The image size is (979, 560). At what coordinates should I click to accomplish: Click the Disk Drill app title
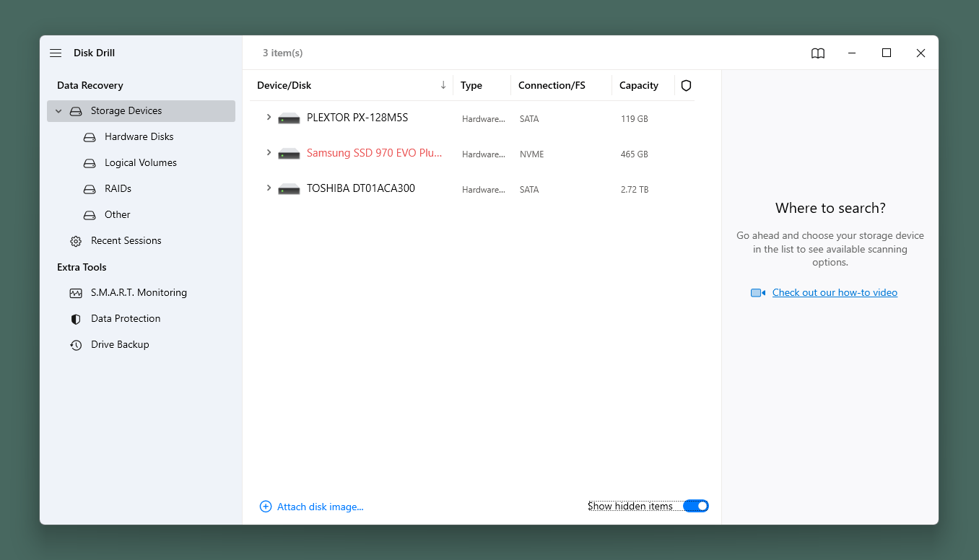pyautogui.click(x=95, y=53)
